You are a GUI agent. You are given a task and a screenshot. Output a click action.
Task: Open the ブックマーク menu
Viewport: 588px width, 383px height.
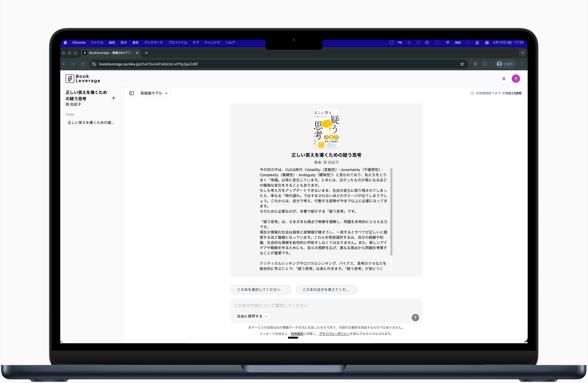[153, 42]
